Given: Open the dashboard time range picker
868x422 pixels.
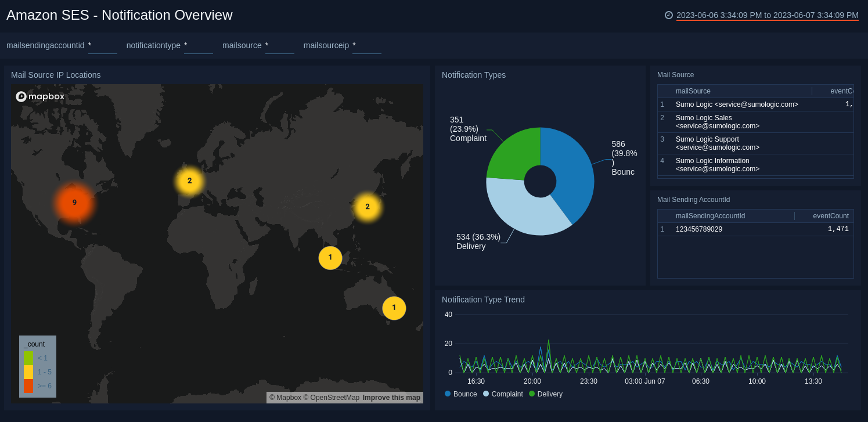Looking at the screenshot, I should click(x=766, y=16).
